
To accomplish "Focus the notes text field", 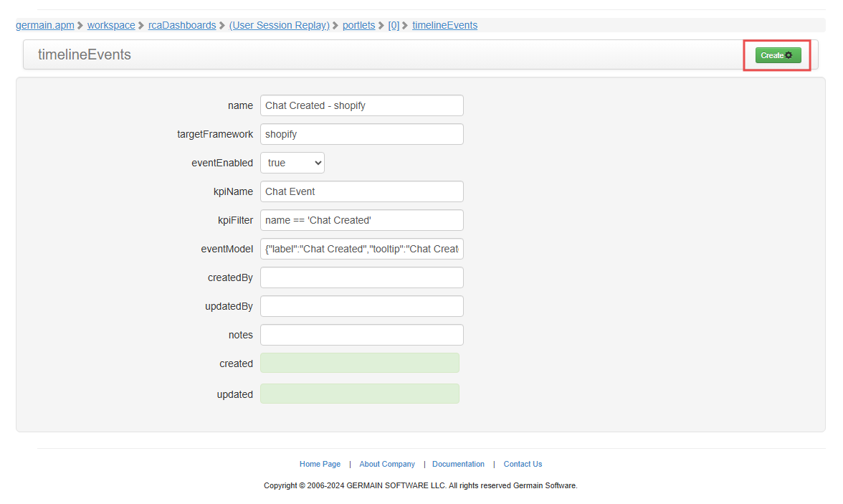I will click(361, 335).
